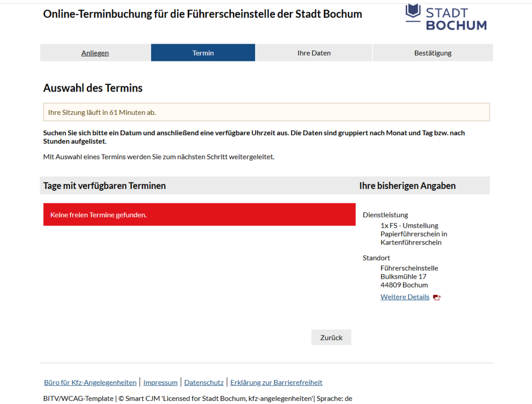The width and height of the screenshot is (532, 404).
Task: View the Datenschutz link
Action: (204, 382)
